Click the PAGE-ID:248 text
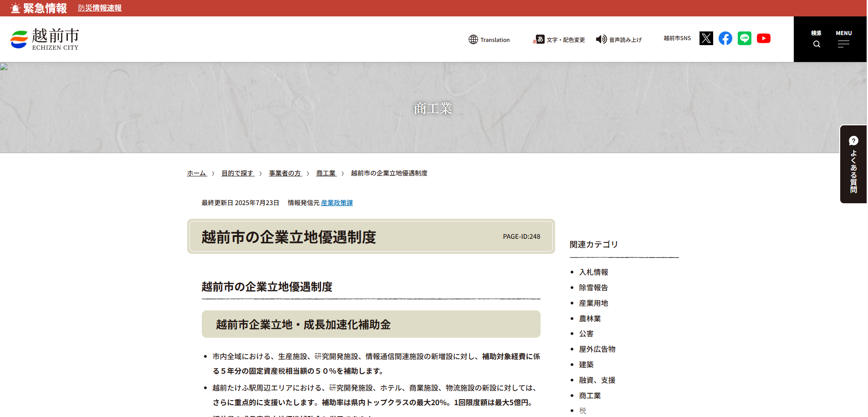Viewport: 868px width, 417px height. pos(521,237)
